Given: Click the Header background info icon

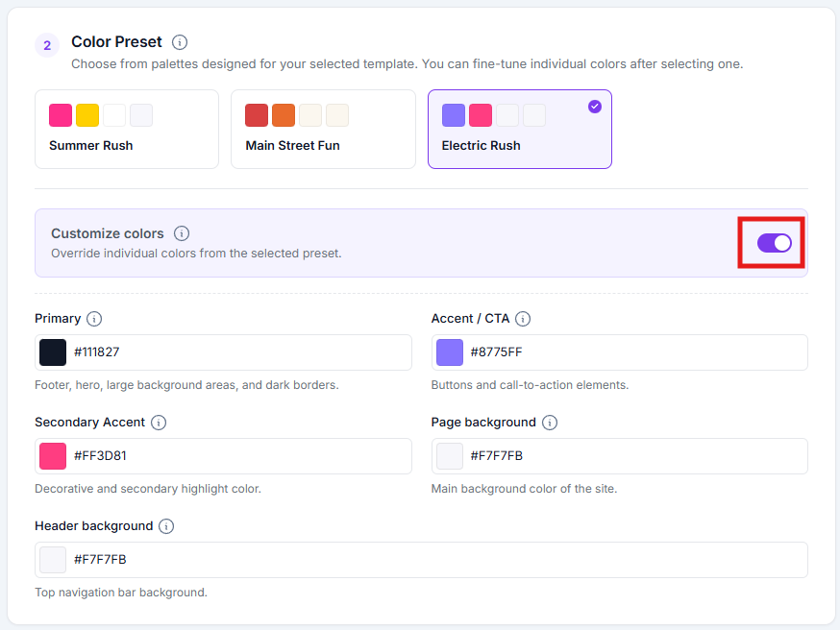Looking at the screenshot, I should (x=166, y=526).
